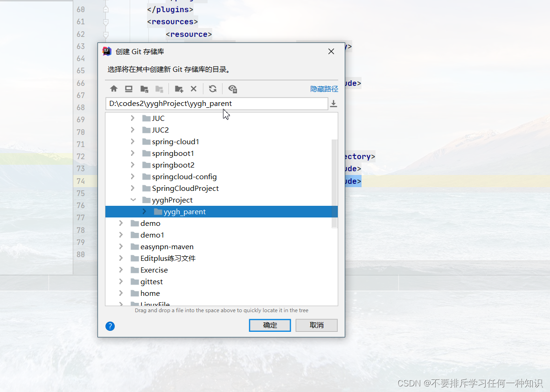
Task: Expand the home folder
Action: click(x=121, y=293)
